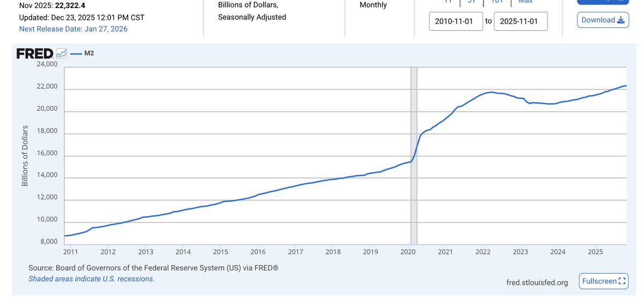Click the 2015 x-axis label
This screenshot has width=644, height=301.
tap(220, 252)
